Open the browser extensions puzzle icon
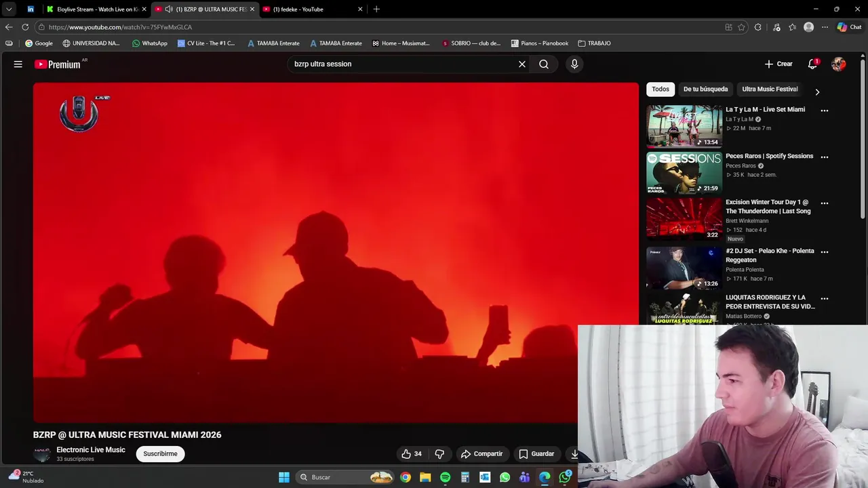Image resolution: width=868 pixels, height=488 pixels. click(758, 27)
